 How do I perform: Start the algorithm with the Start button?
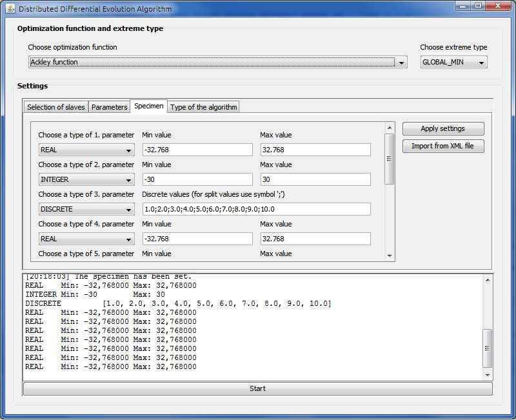coord(257,389)
